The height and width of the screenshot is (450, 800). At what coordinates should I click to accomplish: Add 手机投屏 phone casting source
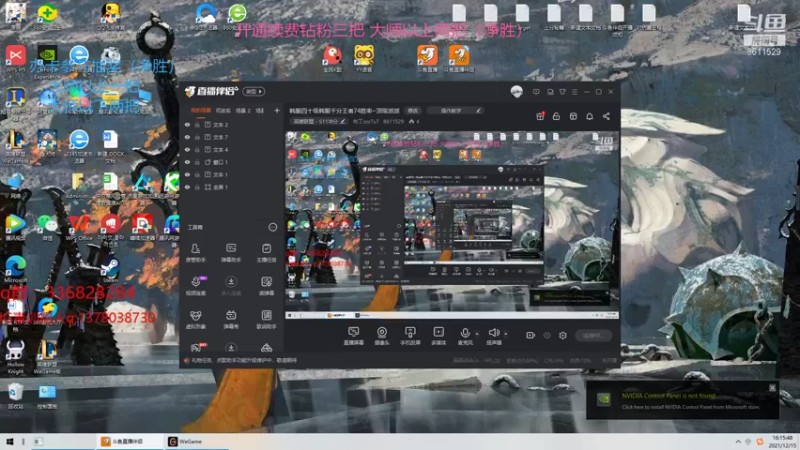click(410, 336)
